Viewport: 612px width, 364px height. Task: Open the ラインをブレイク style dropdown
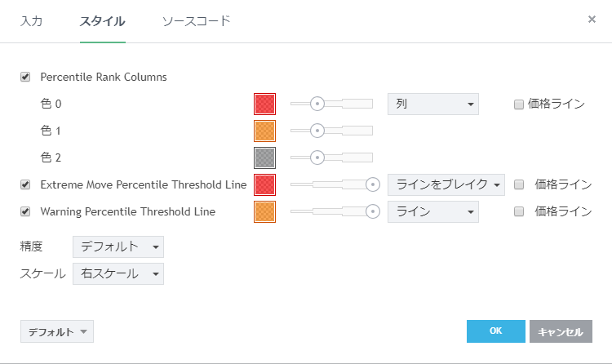pos(446,184)
